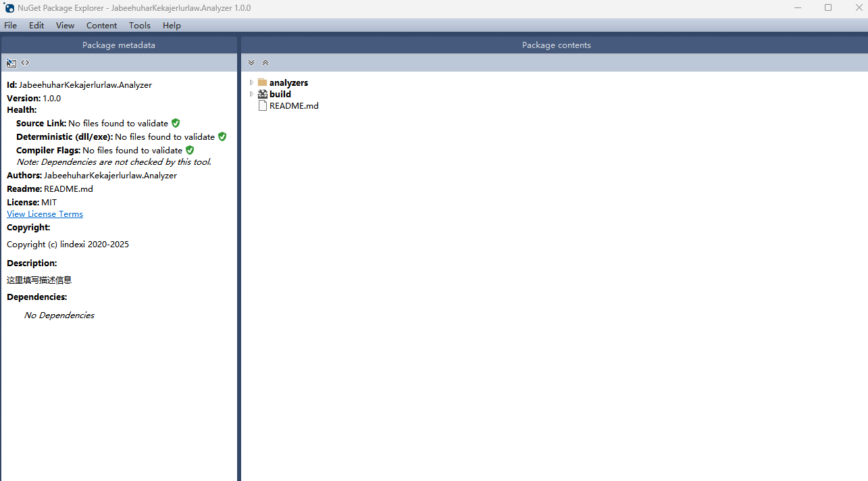Click the NuGet Package Explorer title bar icon

tap(9, 8)
